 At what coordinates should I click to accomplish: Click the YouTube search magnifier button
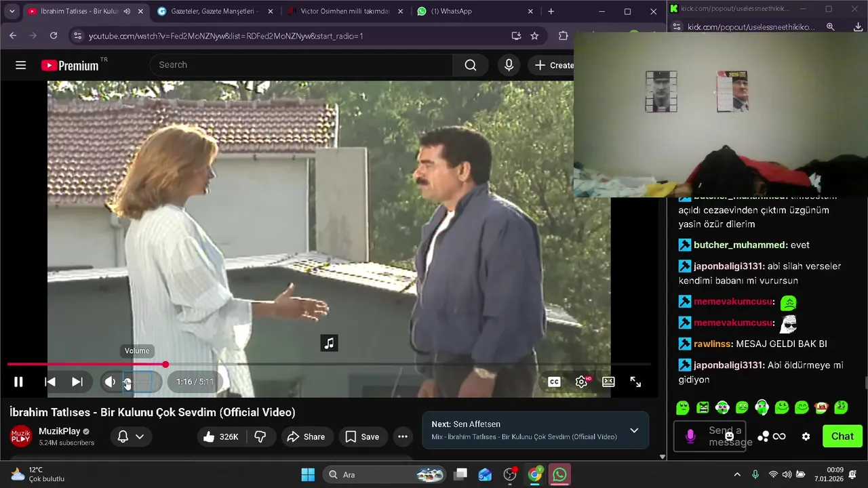(x=471, y=65)
